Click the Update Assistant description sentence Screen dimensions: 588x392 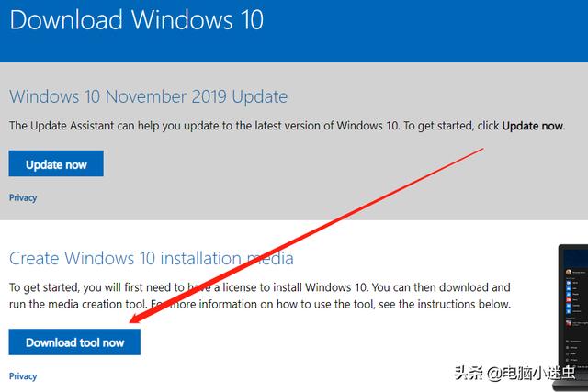287,126
